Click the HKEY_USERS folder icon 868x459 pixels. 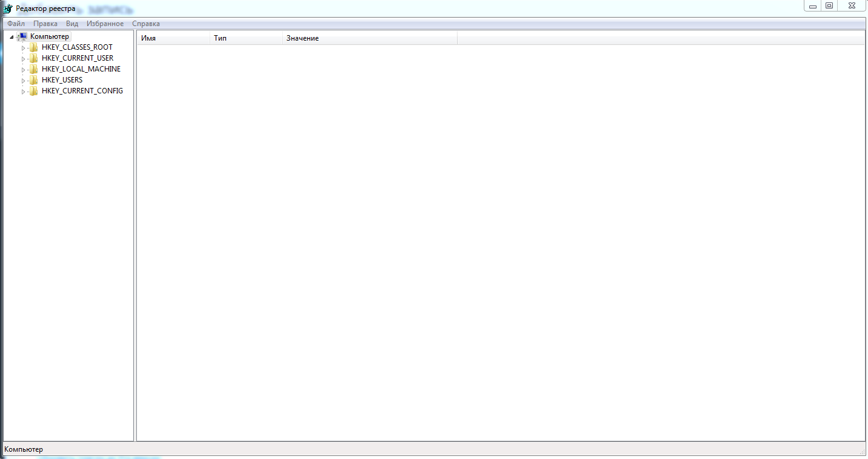33,80
